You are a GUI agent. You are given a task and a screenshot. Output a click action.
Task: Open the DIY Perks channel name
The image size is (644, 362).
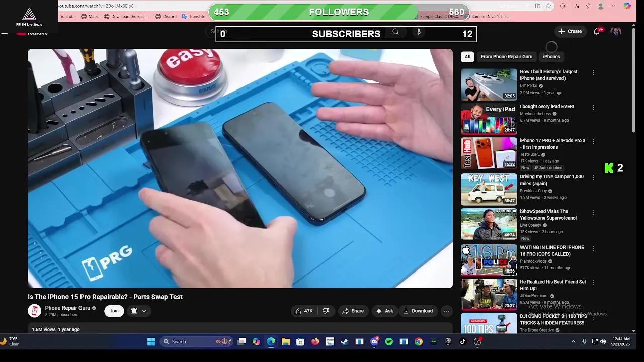(528, 86)
